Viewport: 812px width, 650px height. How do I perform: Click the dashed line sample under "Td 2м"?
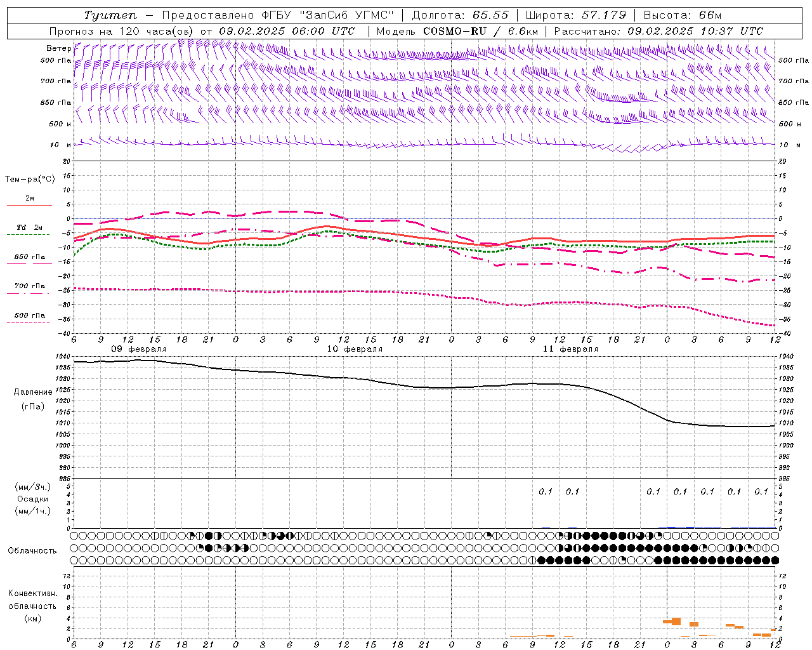pyautogui.click(x=28, y=235)
